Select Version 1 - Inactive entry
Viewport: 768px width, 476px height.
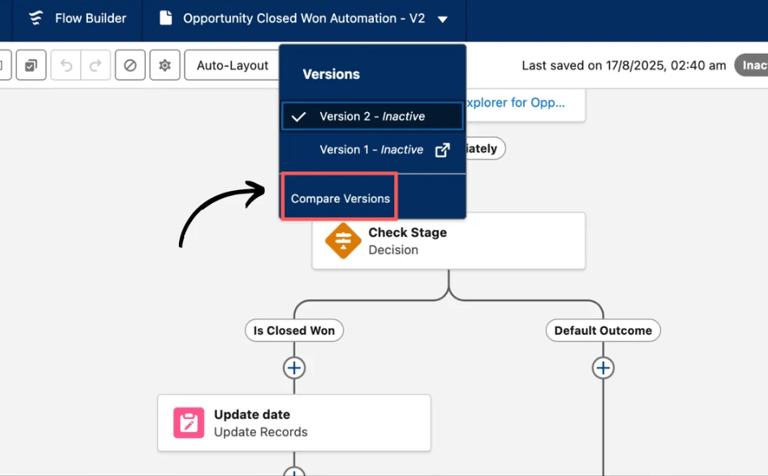tap(371, 150)
